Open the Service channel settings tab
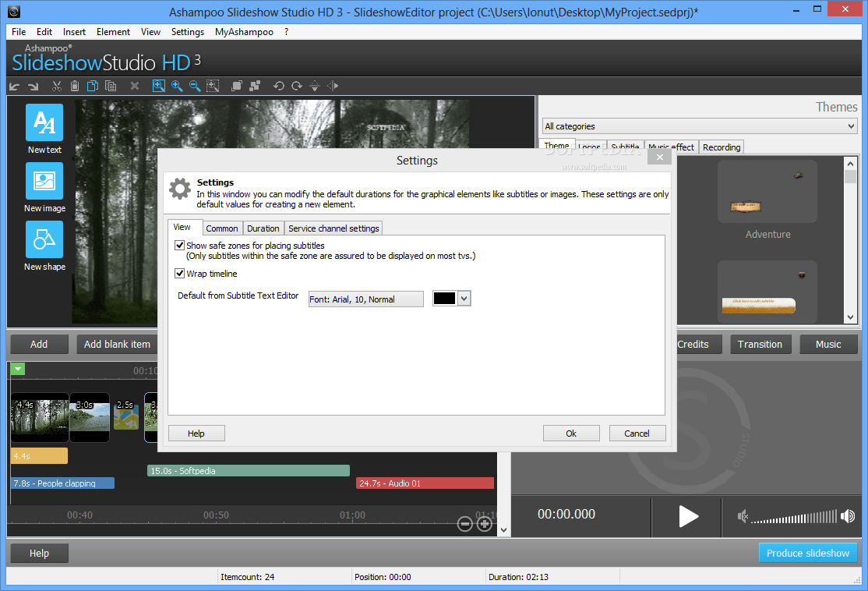Screen dimensions: 868x591 (x=333, y=228)
